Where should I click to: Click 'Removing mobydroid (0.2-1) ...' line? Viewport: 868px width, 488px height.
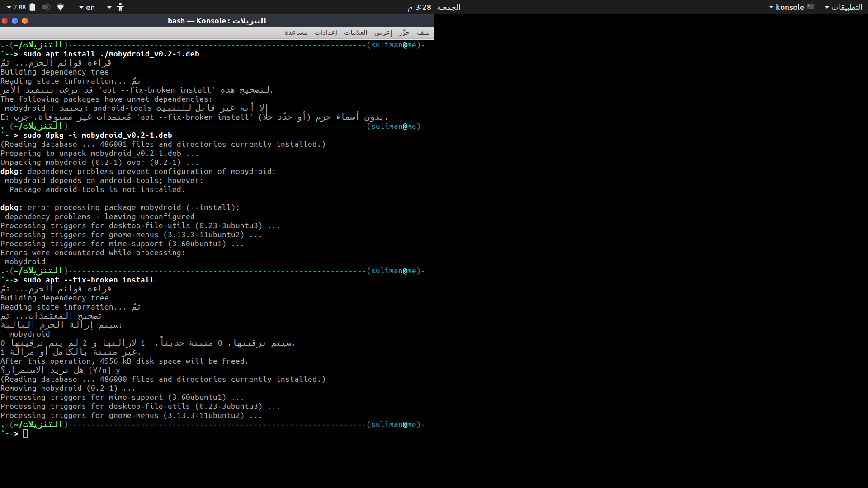point(68,388)
